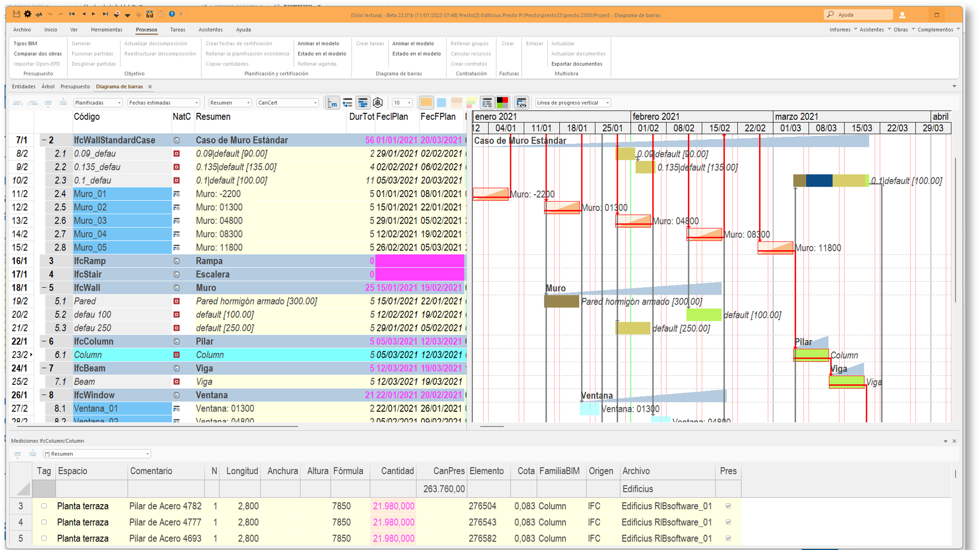The image size is (980, 550).
Task: Click Exportar documentos in the Multiobra group
Action: [x=577, y=64]
